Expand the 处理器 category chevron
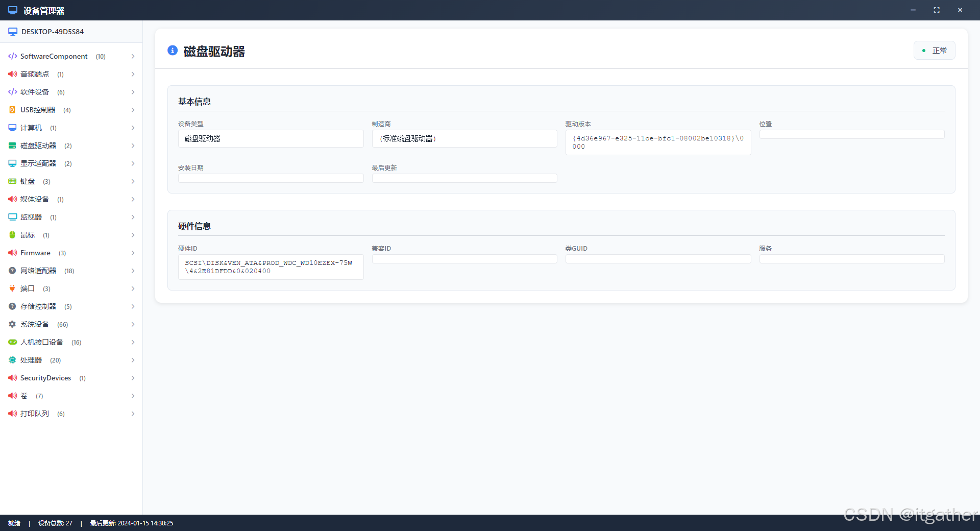The width and height of the screenshot is (980, 531). click(133, 360)
